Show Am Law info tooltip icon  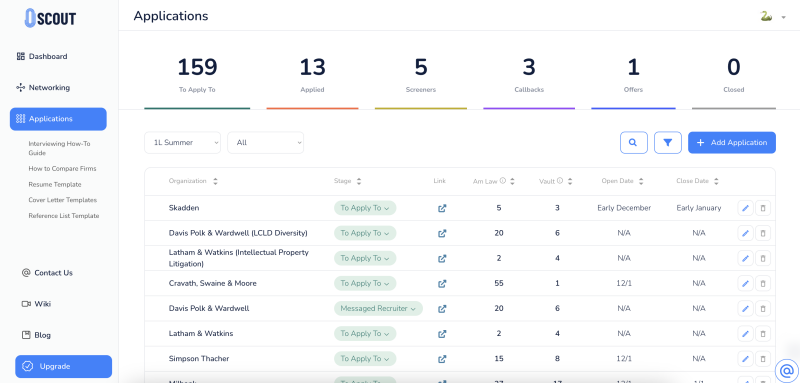point(503,181)
